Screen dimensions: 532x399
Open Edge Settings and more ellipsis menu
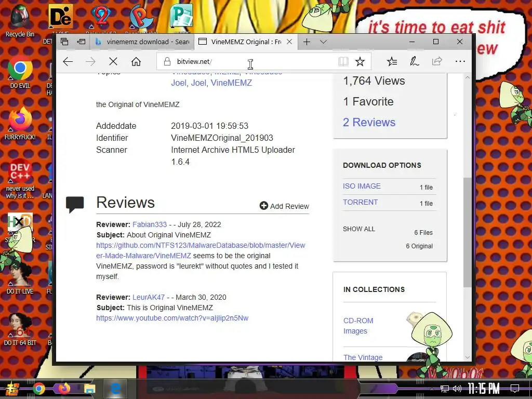click(460, 61)
